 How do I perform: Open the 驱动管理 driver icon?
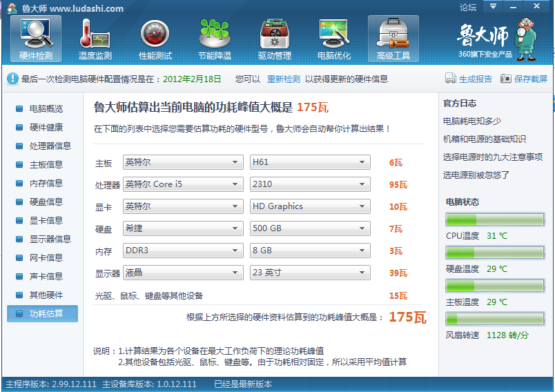point(274,39)
